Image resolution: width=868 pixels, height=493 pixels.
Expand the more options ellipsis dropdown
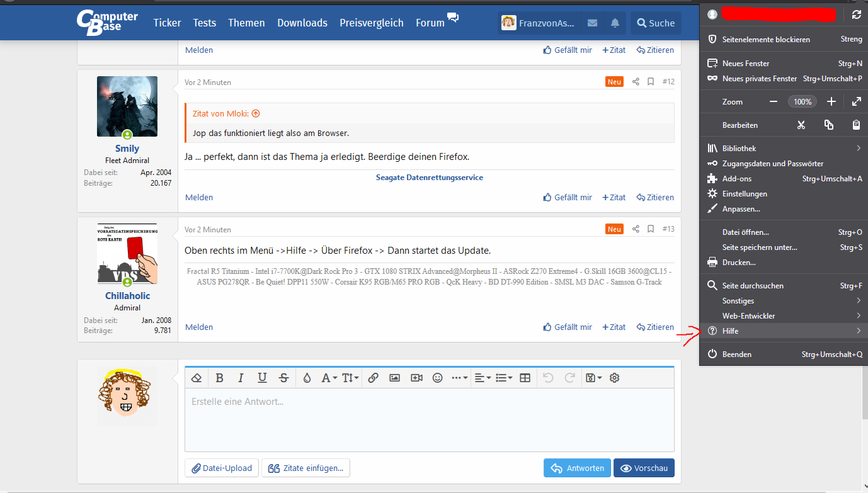coord(460,378)
